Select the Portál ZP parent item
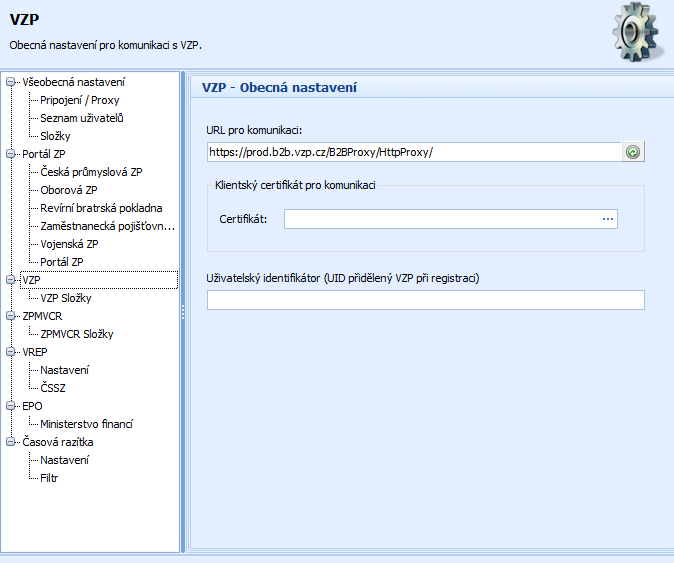Viewport: 674px width, 563px height. point(44,154)
